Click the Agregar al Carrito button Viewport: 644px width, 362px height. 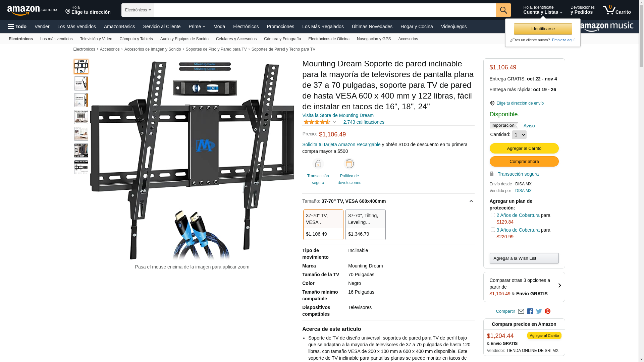point(524,148)
